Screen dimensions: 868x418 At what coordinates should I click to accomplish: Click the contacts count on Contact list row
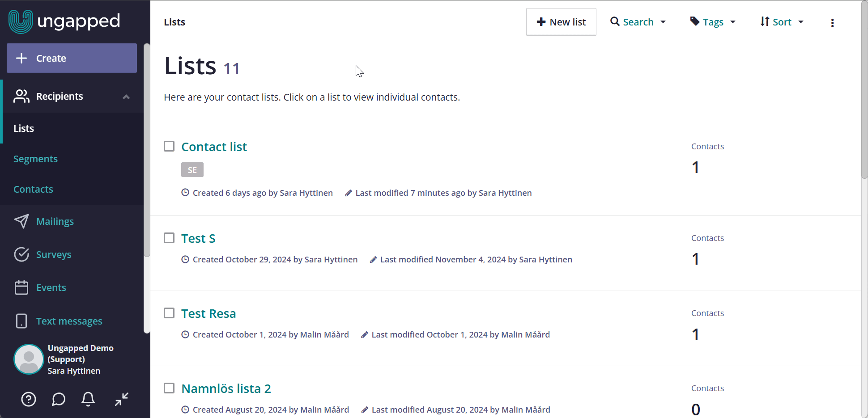click(x=695, y=167)
